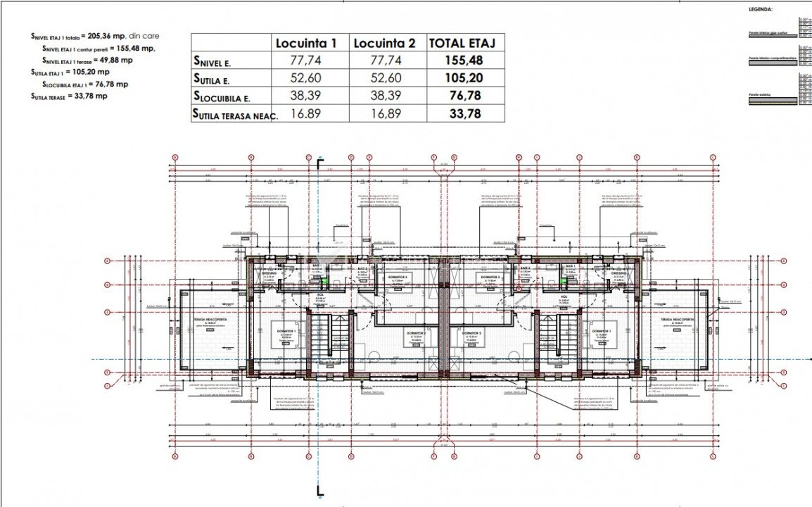
Task: Click the left DRESSING room label
Action: click(x=269, y=273)
